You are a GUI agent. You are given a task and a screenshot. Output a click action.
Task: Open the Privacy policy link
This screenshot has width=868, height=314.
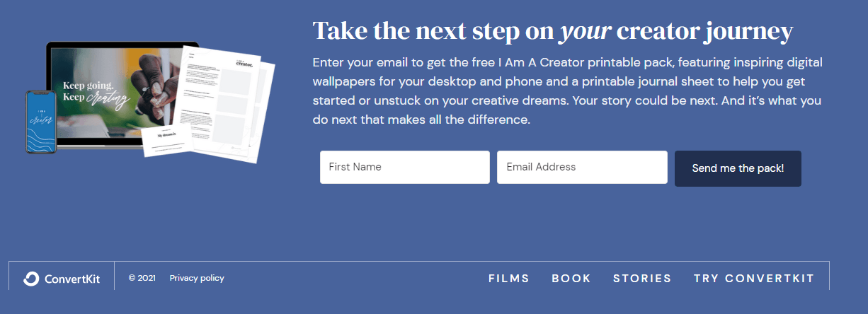click(x=197, y=278)
